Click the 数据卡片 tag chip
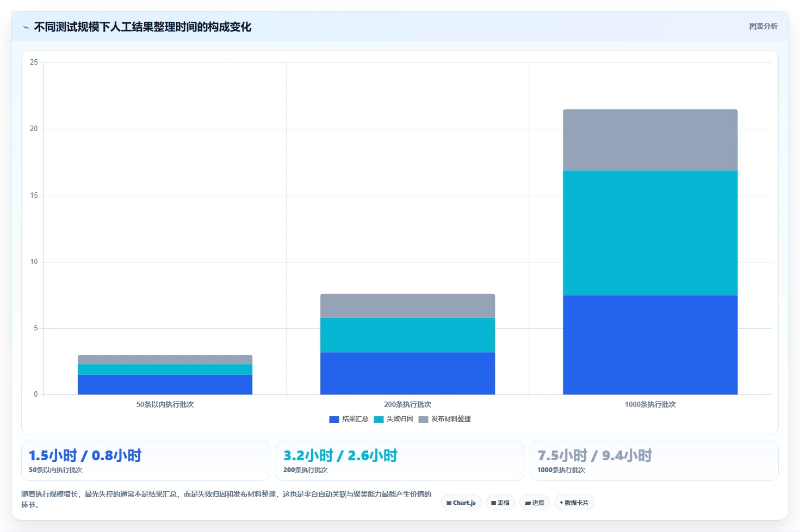This screenshot has width=800, height=532. tap(574, 503)
